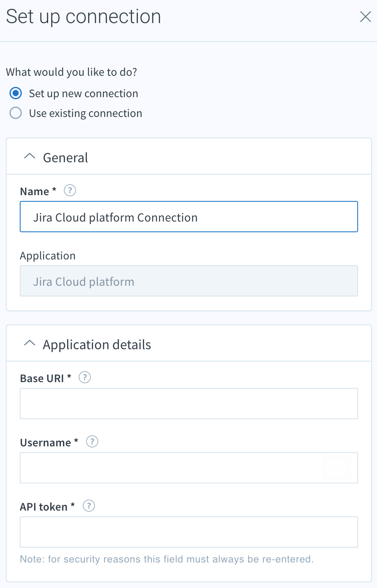Click the 'Application' field label
This screenshot has width=377, height=588.
(x=48, y=256)
